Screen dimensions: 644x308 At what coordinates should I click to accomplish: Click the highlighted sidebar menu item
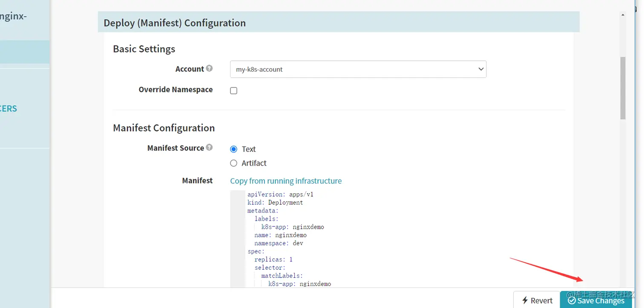click(x=25, y=52)
